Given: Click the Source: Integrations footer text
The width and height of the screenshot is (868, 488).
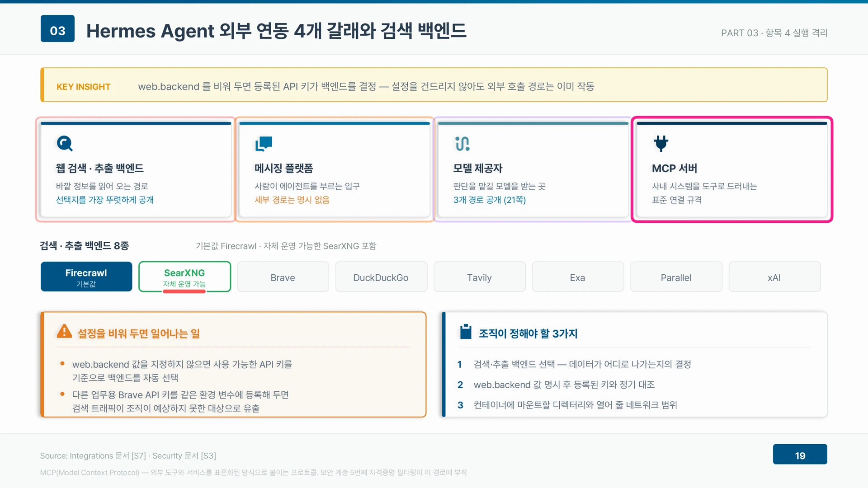Looking at the screenshot, I should click(x=128, y=455).
